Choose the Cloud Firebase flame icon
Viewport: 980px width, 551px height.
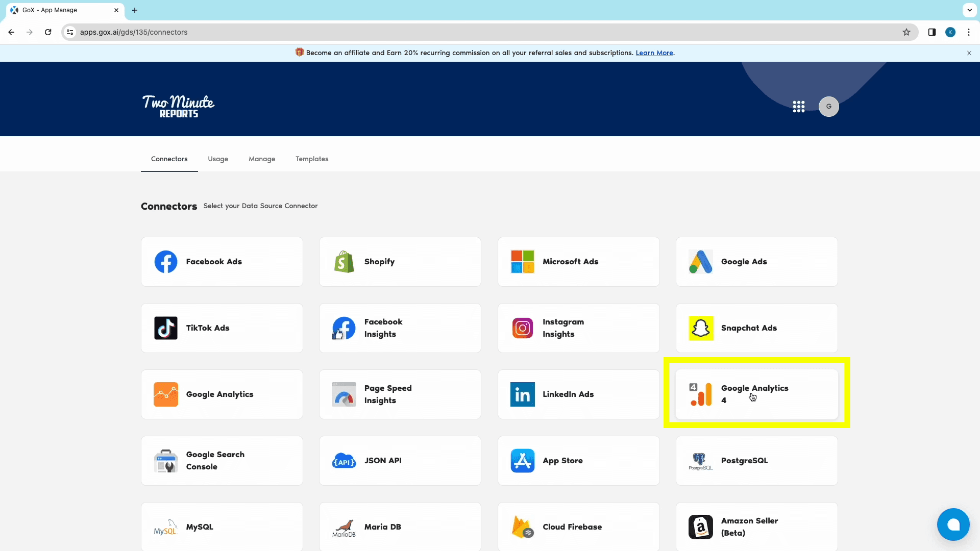(x=523, y=527)
